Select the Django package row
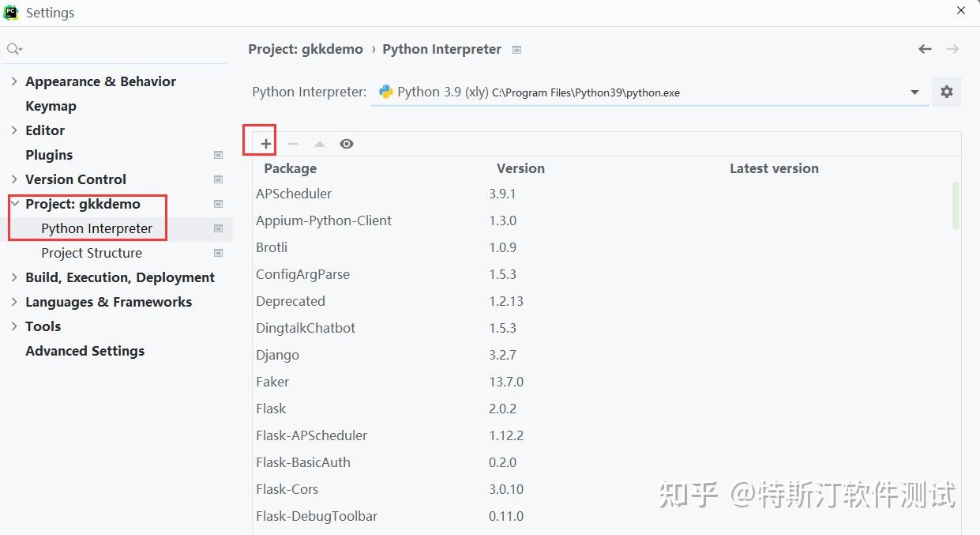 (x=278, y=355)
